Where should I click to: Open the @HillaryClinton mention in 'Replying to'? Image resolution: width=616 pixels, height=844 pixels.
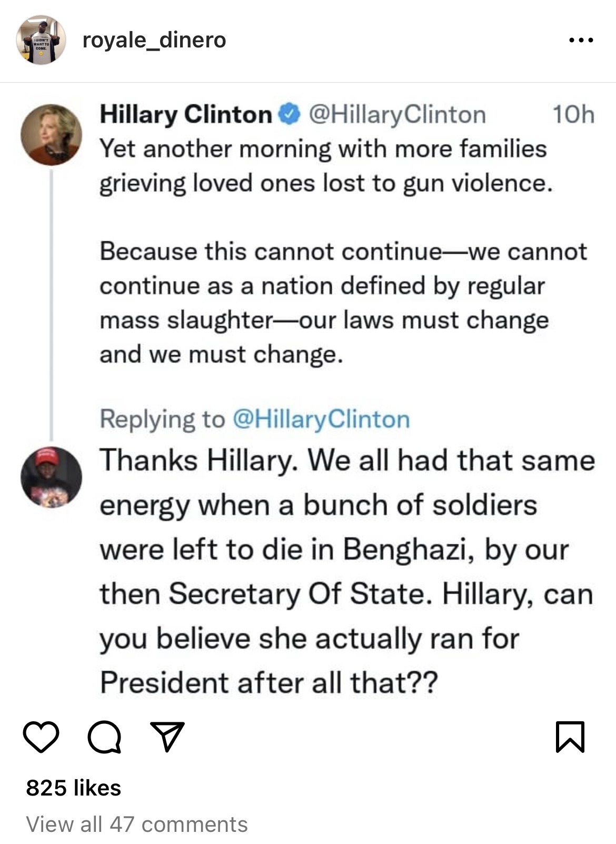click(x=321, y=419)
